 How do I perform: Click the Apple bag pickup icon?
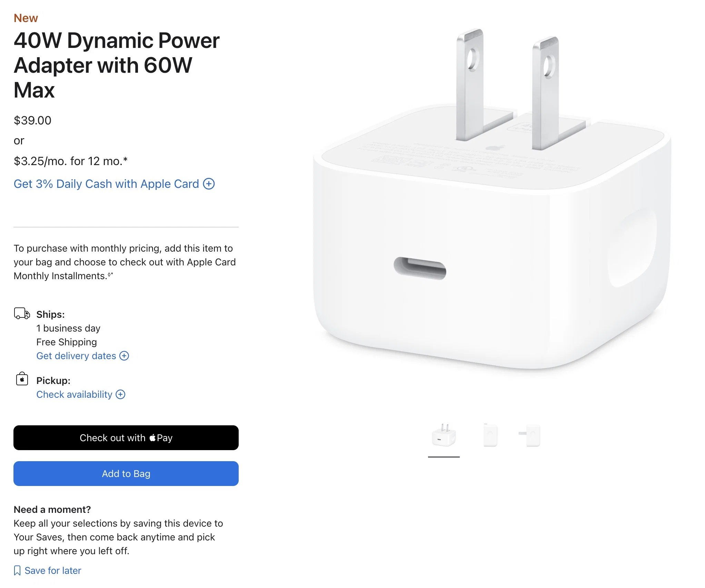(x=22, y=379)
